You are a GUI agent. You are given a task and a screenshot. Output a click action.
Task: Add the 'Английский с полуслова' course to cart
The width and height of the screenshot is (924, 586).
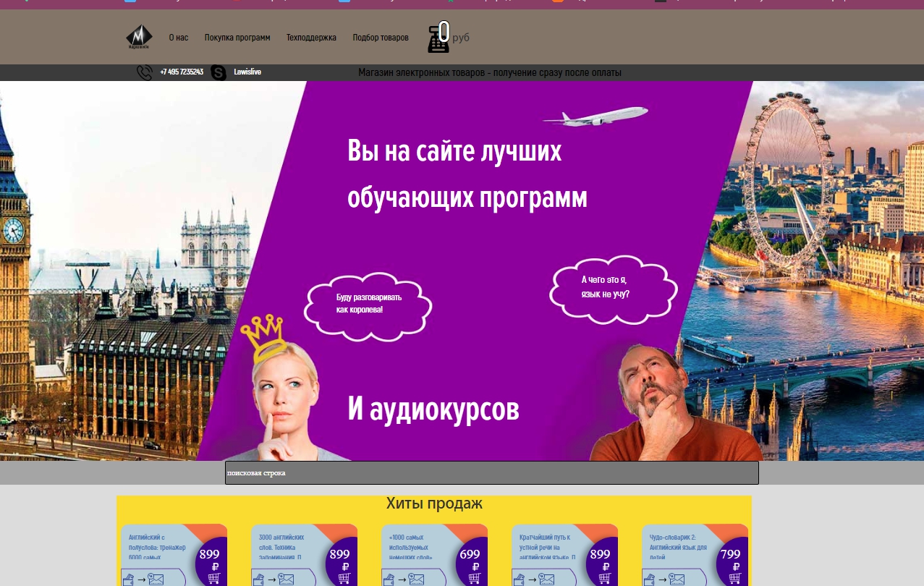(x=214, y=579)
